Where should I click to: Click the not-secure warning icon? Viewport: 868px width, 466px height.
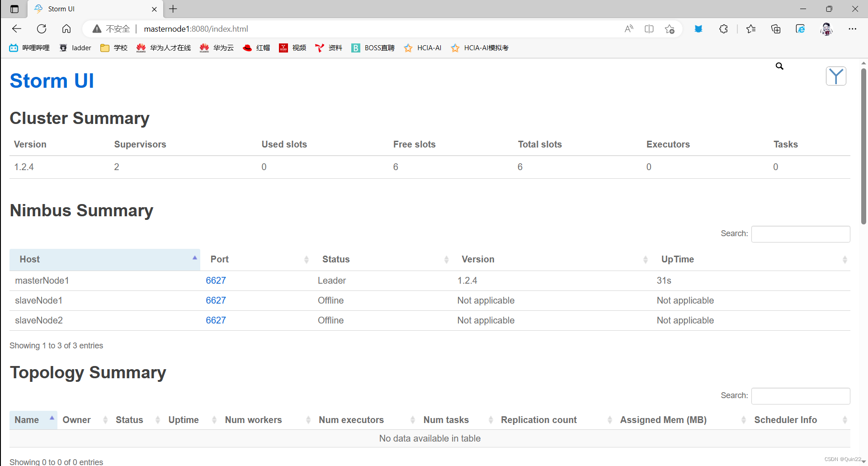tap(97, 29)
